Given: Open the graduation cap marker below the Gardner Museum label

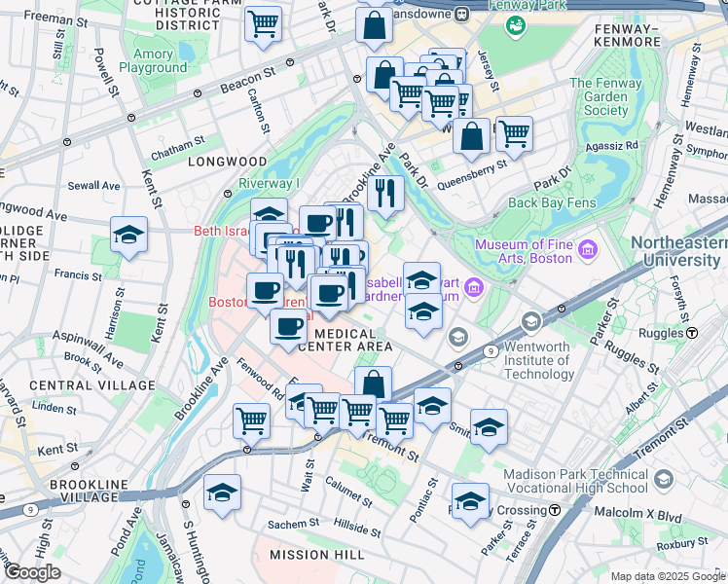Looking at the screenshot, I should tap(423, 314).
